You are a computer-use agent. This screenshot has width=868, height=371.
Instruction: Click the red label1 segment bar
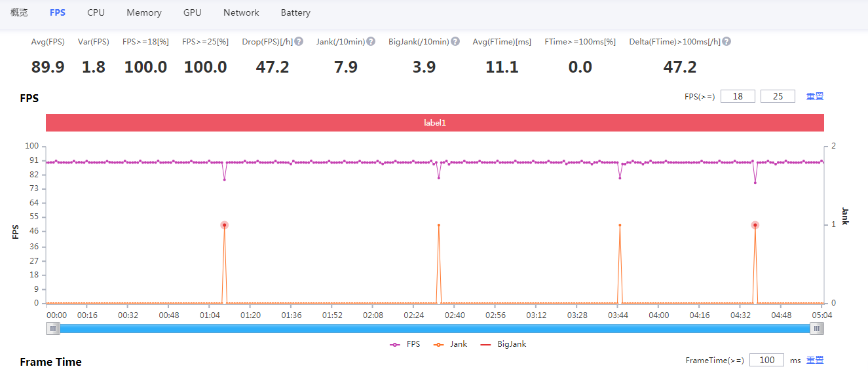[434, 122]
